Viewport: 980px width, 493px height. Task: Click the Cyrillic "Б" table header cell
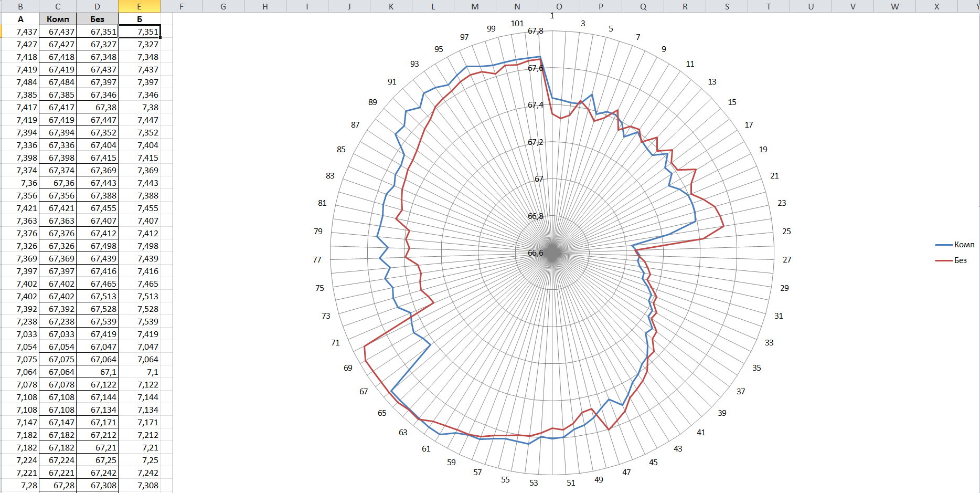[140, 19]
